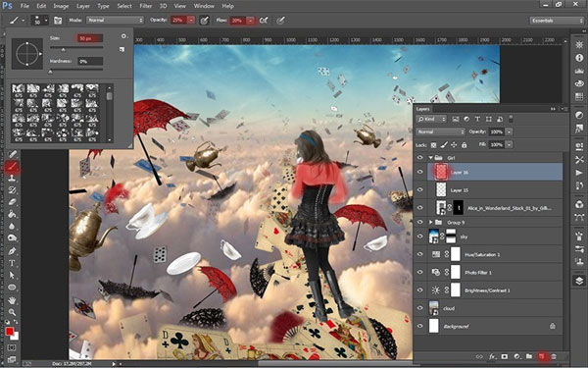Open the brush Opacity slider dropdown
The width and height of the screenshot is (588, 368).
(x=191, y=21)
